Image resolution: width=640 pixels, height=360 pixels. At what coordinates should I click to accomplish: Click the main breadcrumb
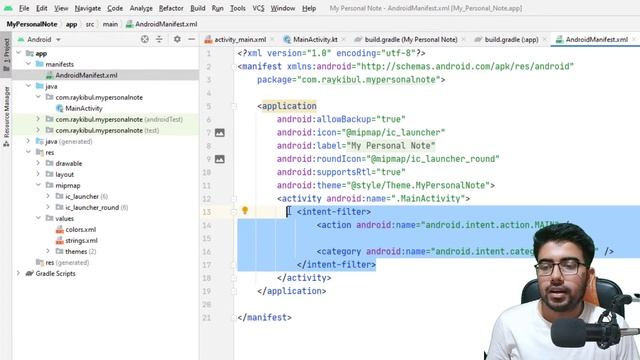(110, 24)
